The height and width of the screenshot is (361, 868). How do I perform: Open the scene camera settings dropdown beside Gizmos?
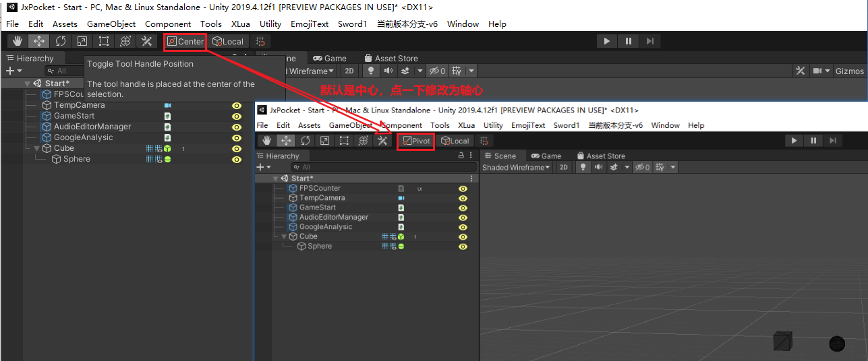pos(821,71)
